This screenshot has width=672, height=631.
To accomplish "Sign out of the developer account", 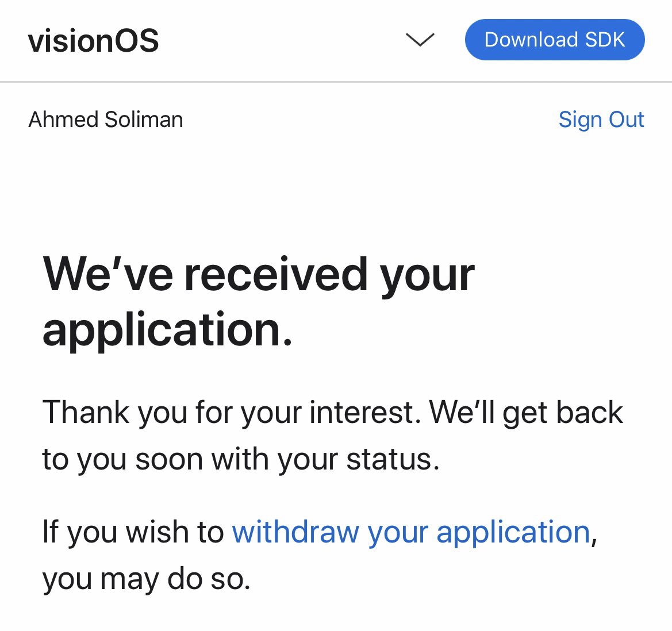I will point(601,120).
